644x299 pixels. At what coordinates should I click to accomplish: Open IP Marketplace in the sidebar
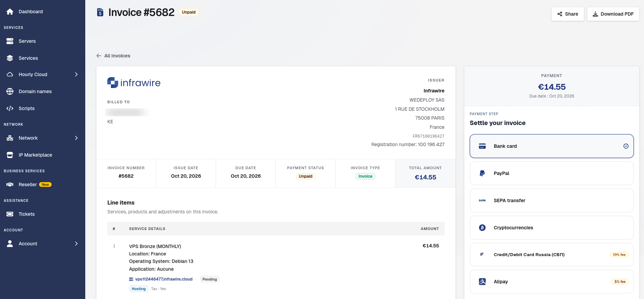click(42, 155)
